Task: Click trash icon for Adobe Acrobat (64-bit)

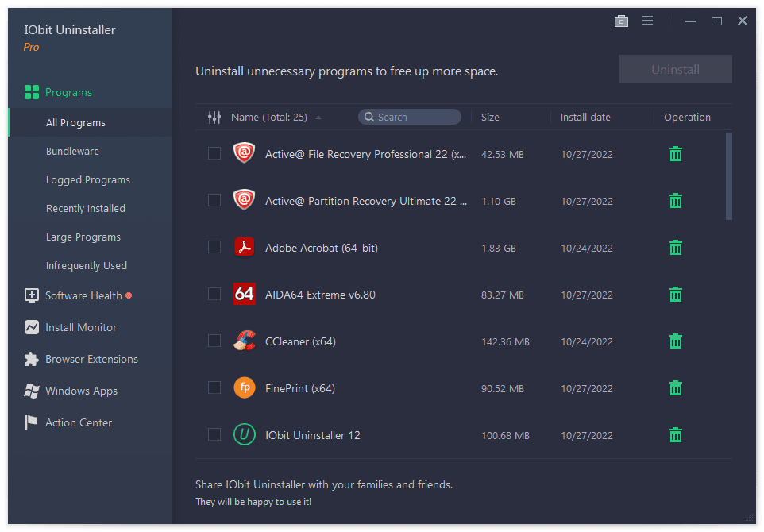Action: [676, 248]
